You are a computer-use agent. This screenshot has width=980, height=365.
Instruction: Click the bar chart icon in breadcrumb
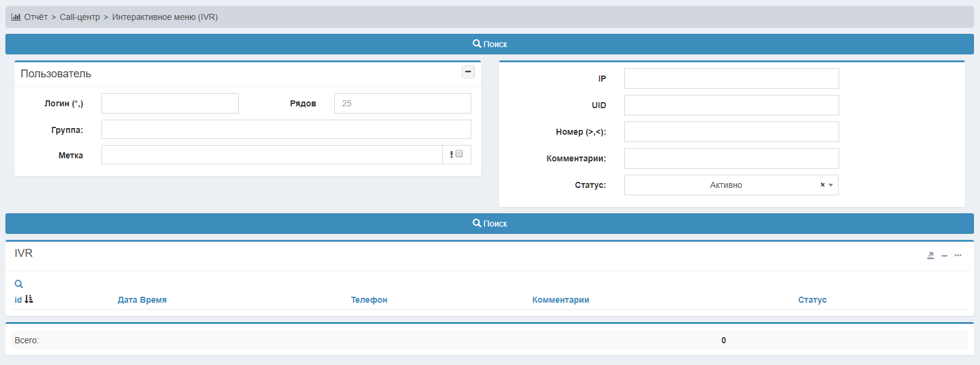point(16,17)
